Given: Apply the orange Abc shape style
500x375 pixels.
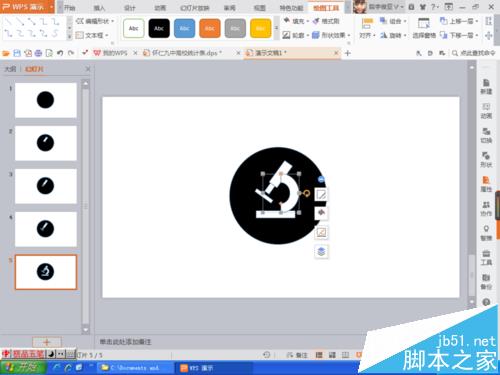Looking at the screenshot, I should click(x=210, y=28).
